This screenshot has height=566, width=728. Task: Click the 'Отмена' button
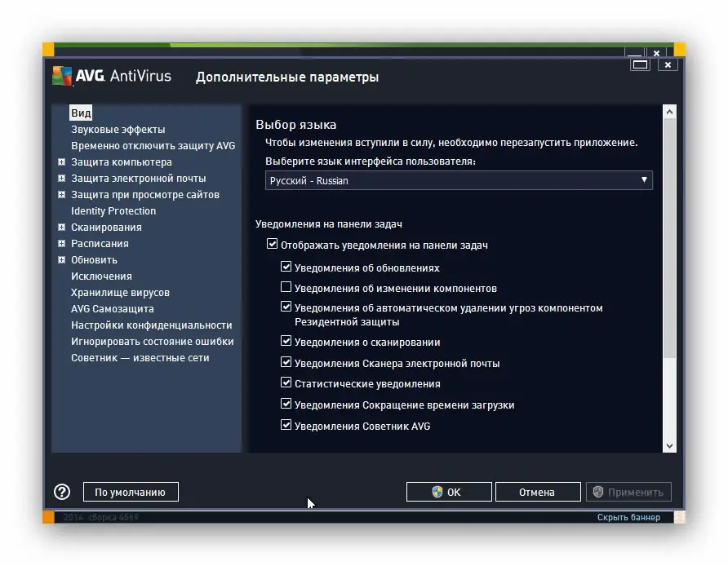coord(538,492)
